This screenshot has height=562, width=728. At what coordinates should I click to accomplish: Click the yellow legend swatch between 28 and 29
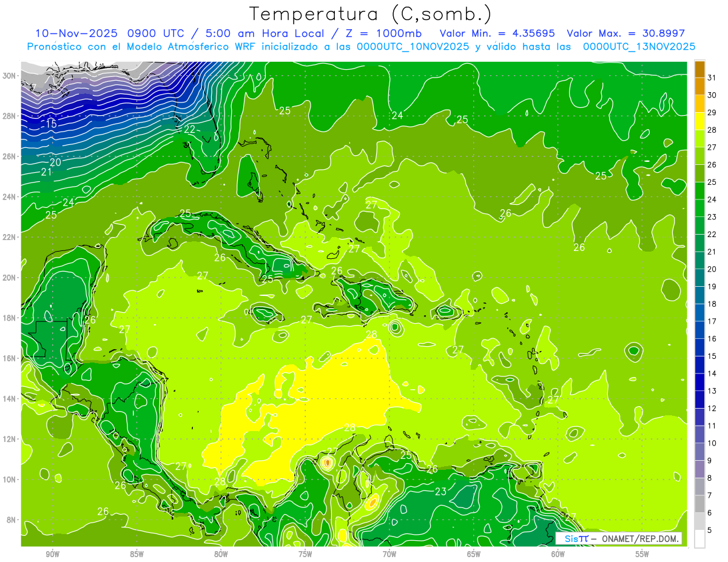point(699,121)
